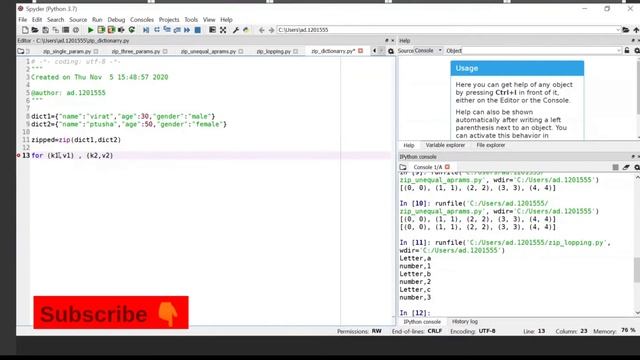Clear console with the eraser icon
This screenshot has height=360, width=640.
[626, 167]
